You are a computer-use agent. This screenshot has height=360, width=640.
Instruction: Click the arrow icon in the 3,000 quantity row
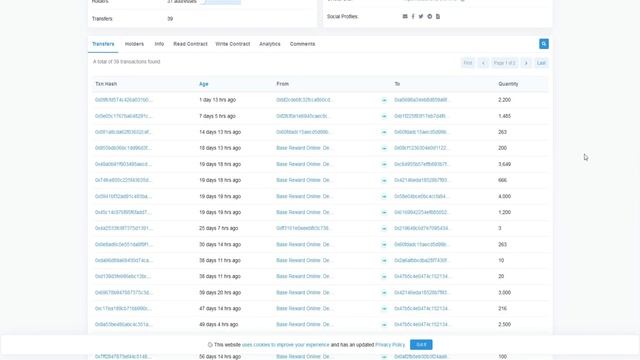(x=384, y=293)
